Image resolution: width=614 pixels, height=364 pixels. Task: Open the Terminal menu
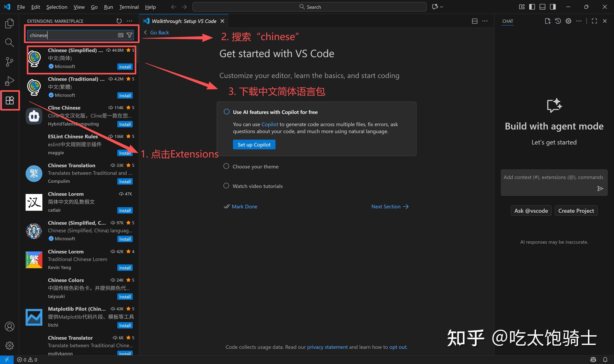pyautogui.click(x=129, y=7)
